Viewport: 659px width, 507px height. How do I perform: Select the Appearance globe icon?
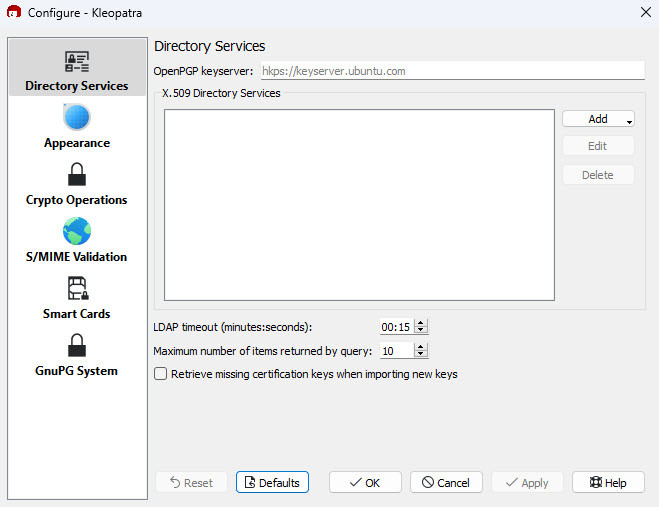pyautogui.click(x=77, y=117)
